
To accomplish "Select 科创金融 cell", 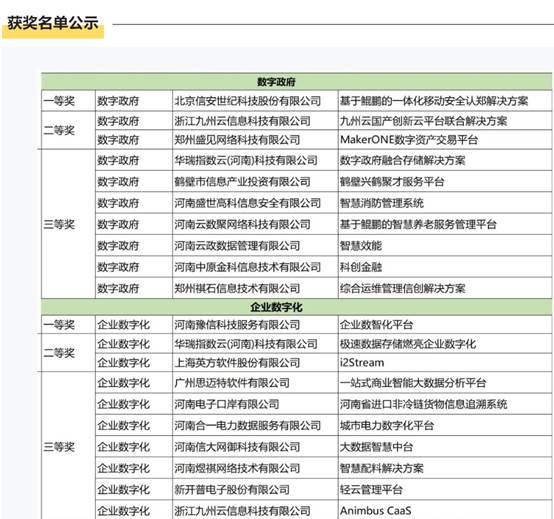I will coord(445,267).
